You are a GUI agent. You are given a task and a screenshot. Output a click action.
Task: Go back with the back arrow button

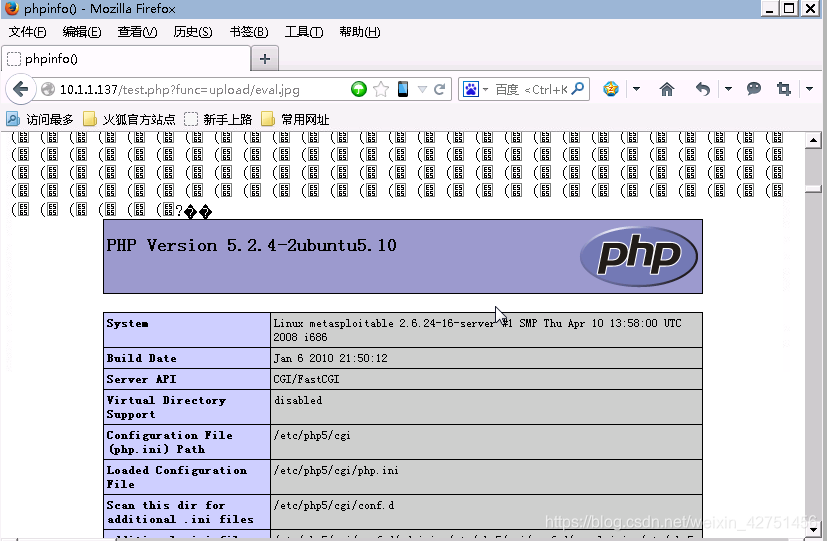21,89
